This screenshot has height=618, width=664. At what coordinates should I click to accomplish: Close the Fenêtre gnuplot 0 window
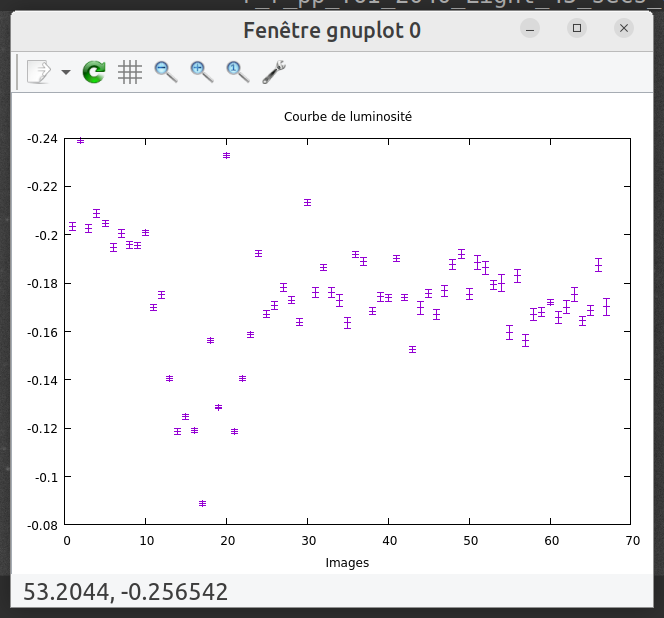(624, 28)
